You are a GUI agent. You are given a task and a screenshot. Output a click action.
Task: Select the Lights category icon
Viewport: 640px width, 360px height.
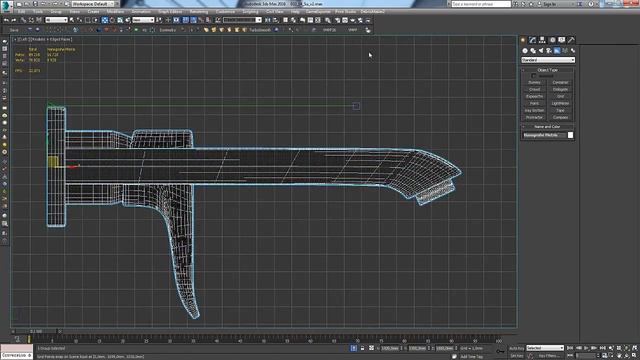(541, 51)
